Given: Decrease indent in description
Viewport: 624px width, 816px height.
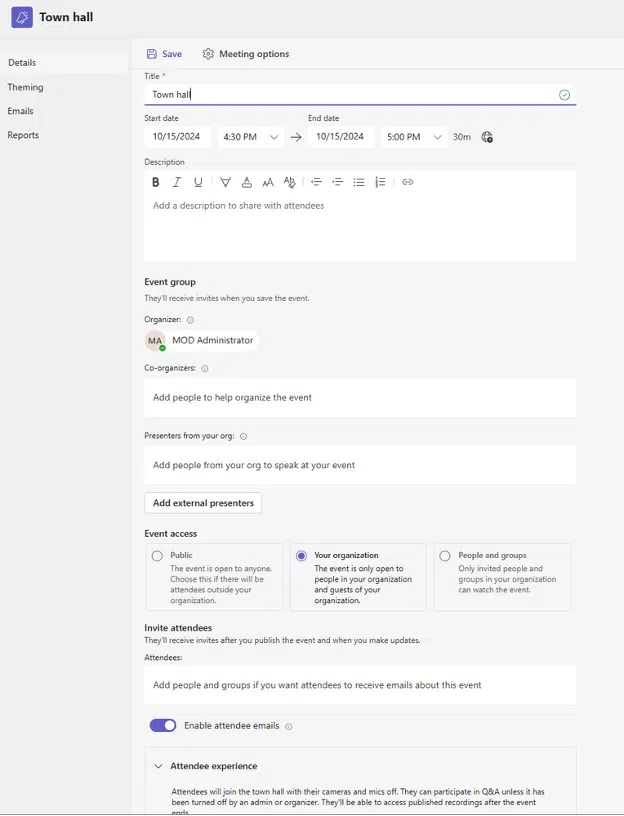Looking at the screenshot, I should click(x=316, y=182).
